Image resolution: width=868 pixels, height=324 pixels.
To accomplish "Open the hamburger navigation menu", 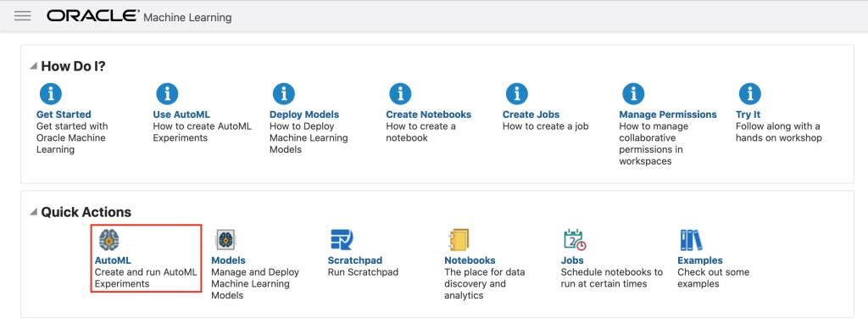I will [23, 16].
